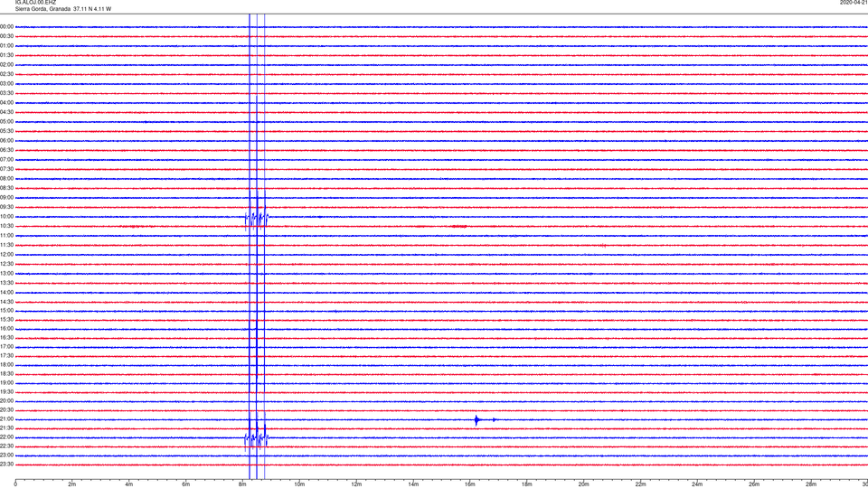Select the 03:30 trace time label
This screenshot has height=488, width=868.
coord(6,93)
